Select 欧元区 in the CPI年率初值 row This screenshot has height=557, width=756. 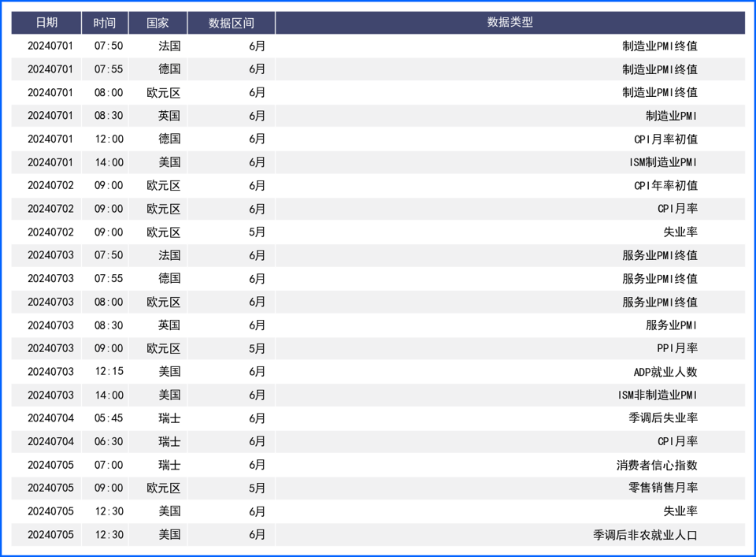[x=164, y=186]
